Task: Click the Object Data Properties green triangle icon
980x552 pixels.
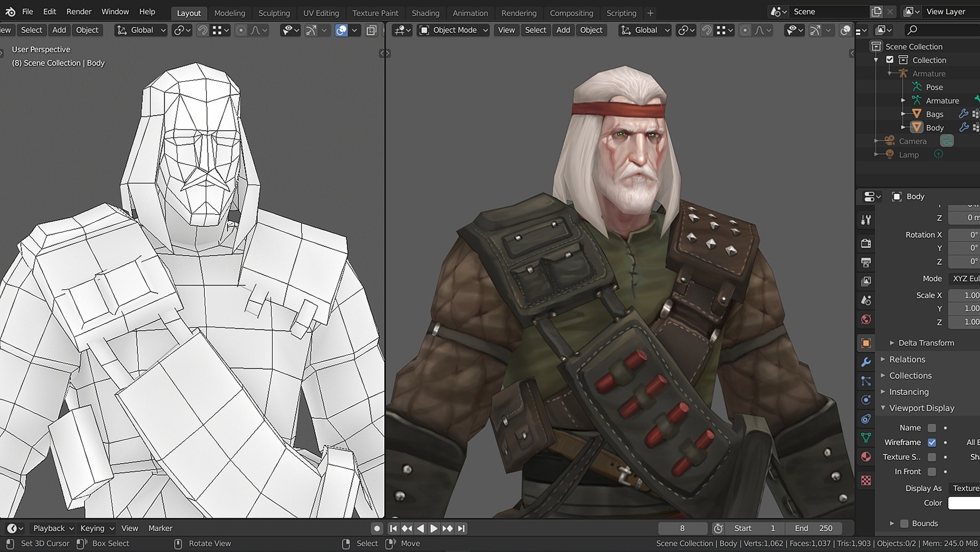Action: pos(866,436)
